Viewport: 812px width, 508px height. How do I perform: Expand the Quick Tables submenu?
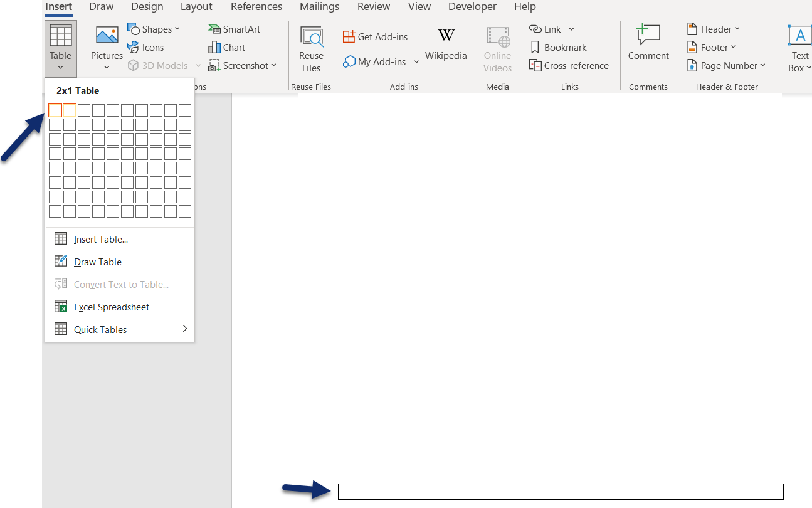(x=120, y=329)
